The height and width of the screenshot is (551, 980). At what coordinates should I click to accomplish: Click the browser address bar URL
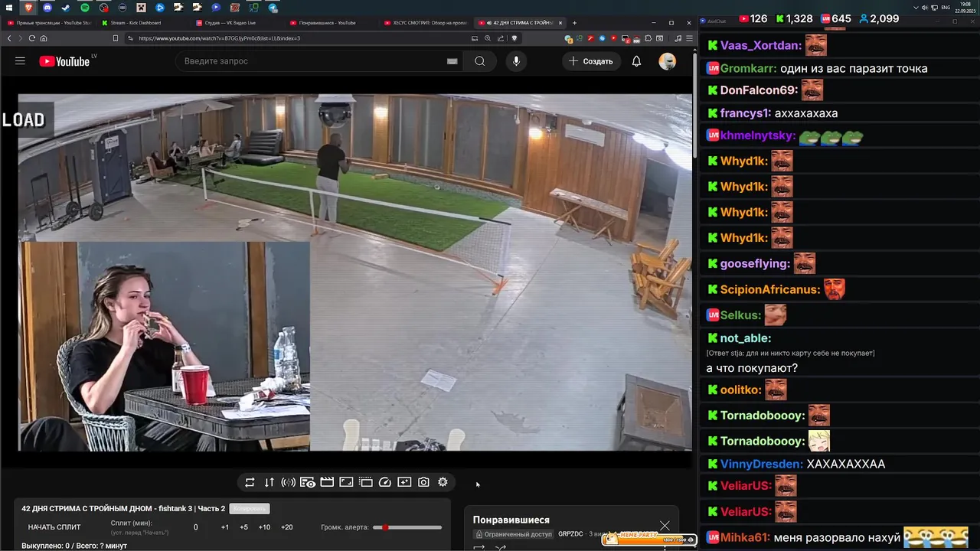[x=220, y=38]
